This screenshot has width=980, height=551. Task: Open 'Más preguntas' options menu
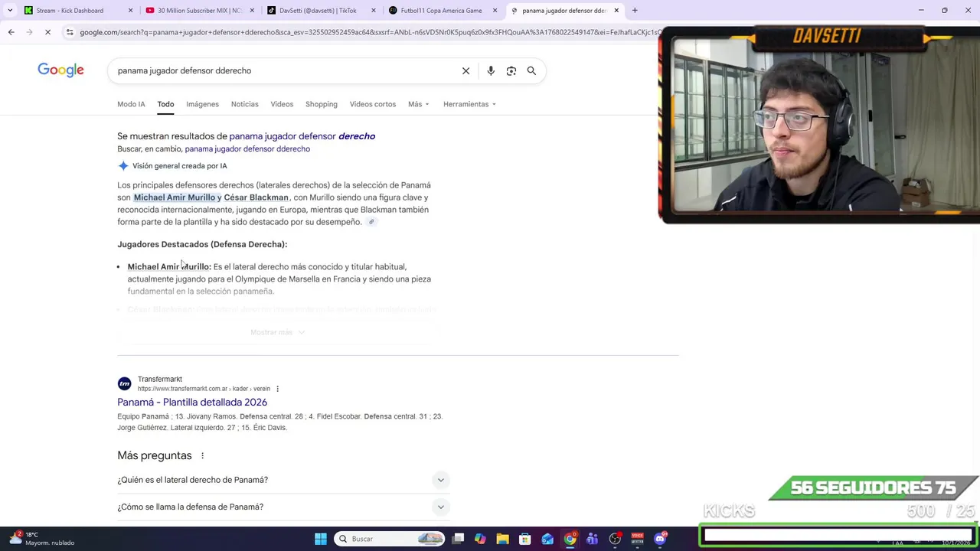(202, 455)
